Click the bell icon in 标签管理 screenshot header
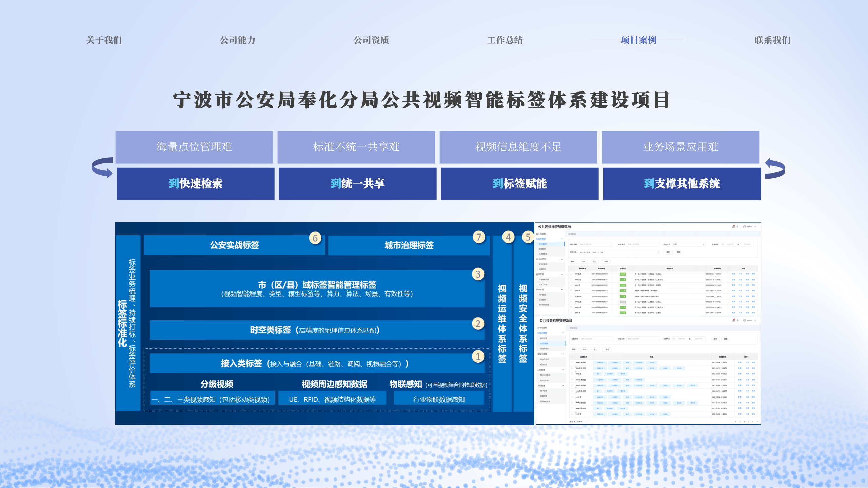Image resolution: width=868 pixels, height=488 pixels. pyautogui.click(x=737, y=227)
